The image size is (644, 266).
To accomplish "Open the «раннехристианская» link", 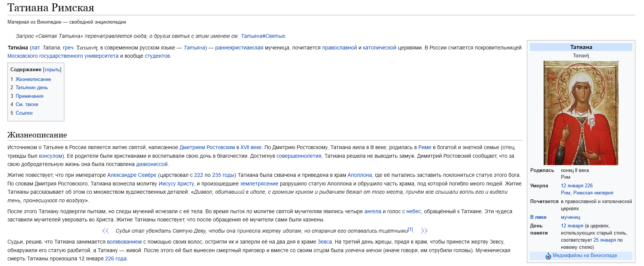I will tap(239, 48).
